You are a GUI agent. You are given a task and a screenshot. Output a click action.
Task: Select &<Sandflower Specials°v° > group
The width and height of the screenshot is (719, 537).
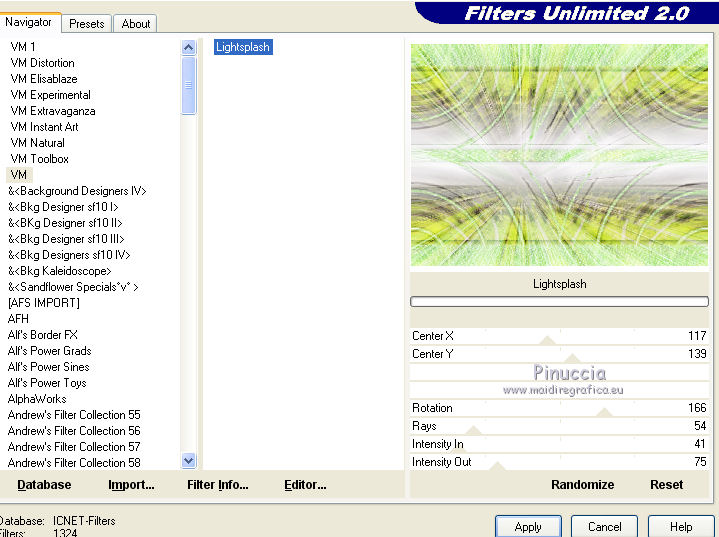(x=73, y=287)
